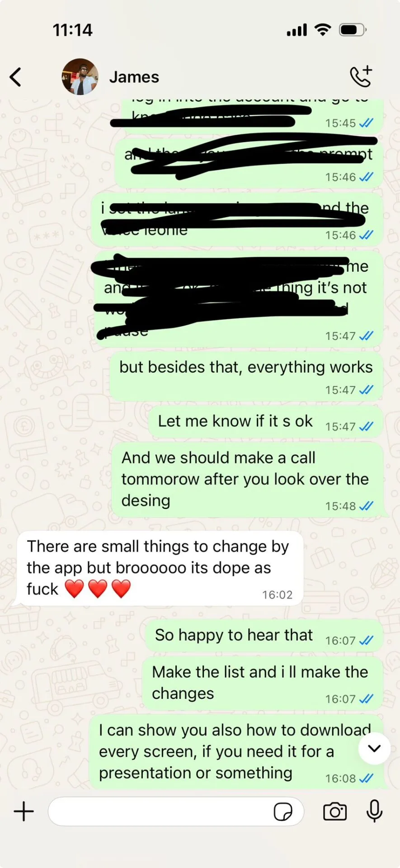Screen dimensions: 400x868
Task: Open James's profile picture
Action: tap(80, 77)
